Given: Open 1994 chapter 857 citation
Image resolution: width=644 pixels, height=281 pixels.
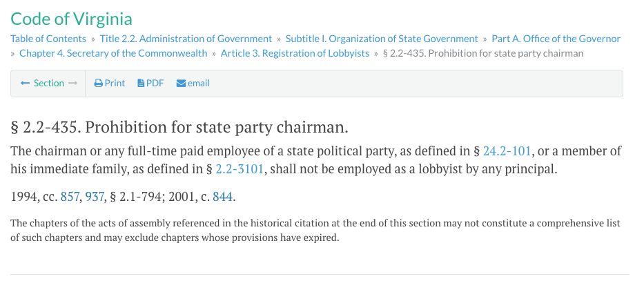Looking at the screenshot, I should tap(70, 197).
